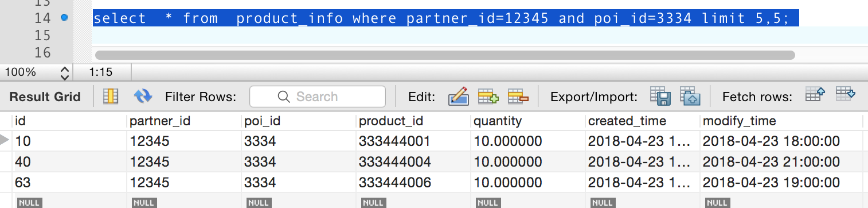Click the row indicator arrow beside id 10
Image resolution: width=868 pixels, height=208 pixels.
click(x=5, y=140)
